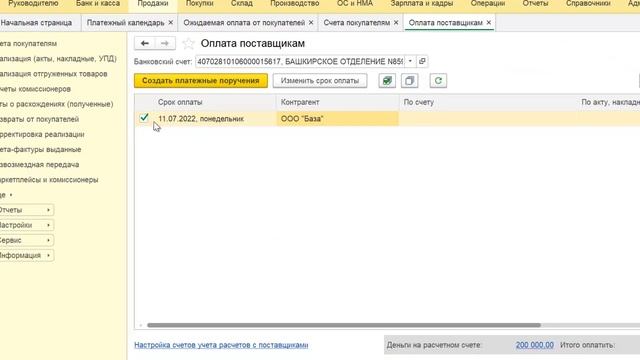Open the Покупки section menu
This screenshot has height=360, width=640.
click(x=200, y=4)
